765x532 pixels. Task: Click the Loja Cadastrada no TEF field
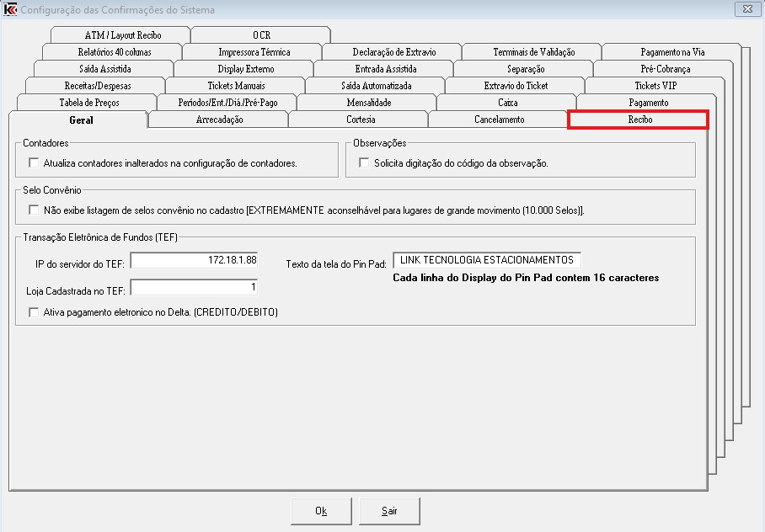pyautogui.click(x=195, y=289)
